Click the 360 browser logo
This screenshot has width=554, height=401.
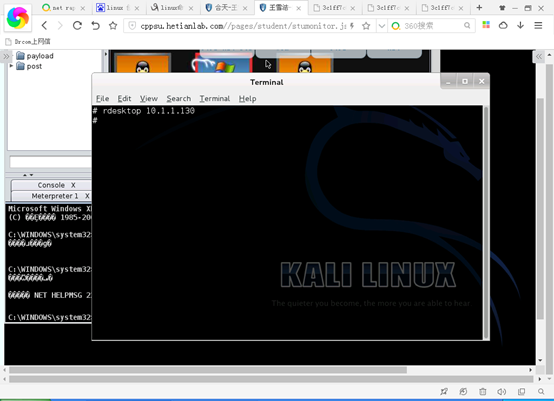point(17,17)
